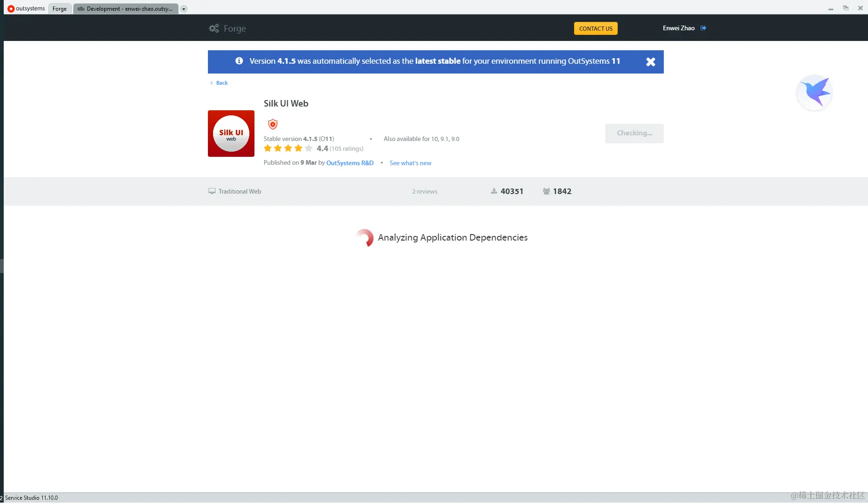The width and height of the screenshot is (868, 503).
Task: Click the OutSystems logo tab
Action: 26,8
